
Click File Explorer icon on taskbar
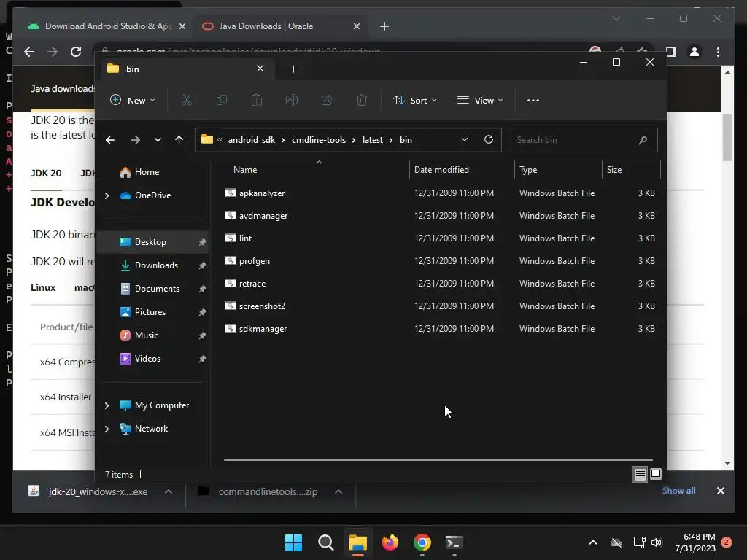pos(357,542)
